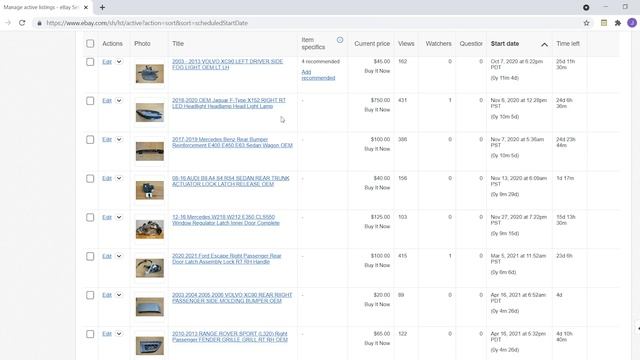Sort listings by Start date header
This screenshot has height=360, width=640.
point(505,44)
